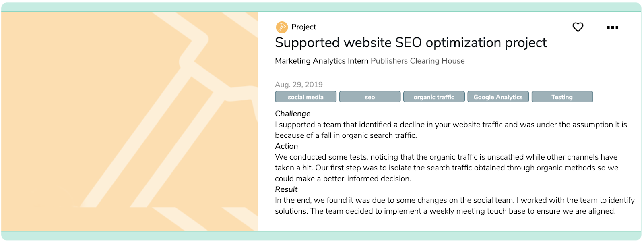The width and height of the screenshot is (644, 241).
Task: Click the "organic traffic" tag
Action: click(x=433, y=97)
